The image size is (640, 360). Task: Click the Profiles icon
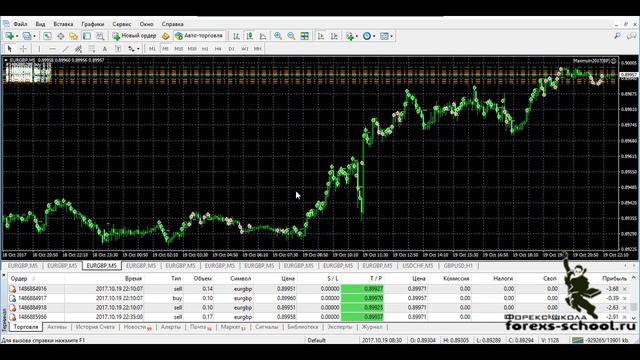[27, 36]
